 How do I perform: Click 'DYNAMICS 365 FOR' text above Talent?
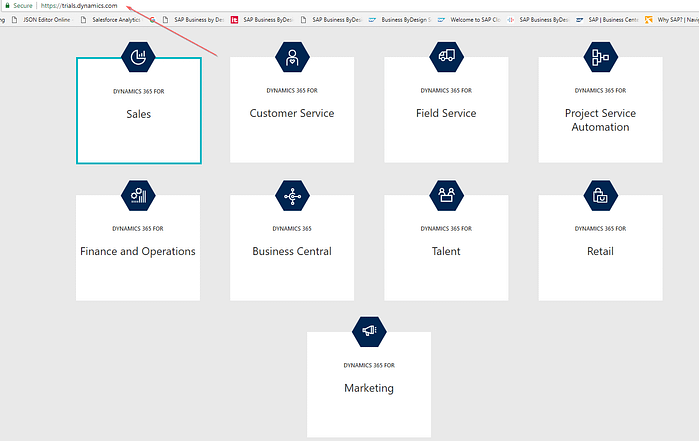446,228
